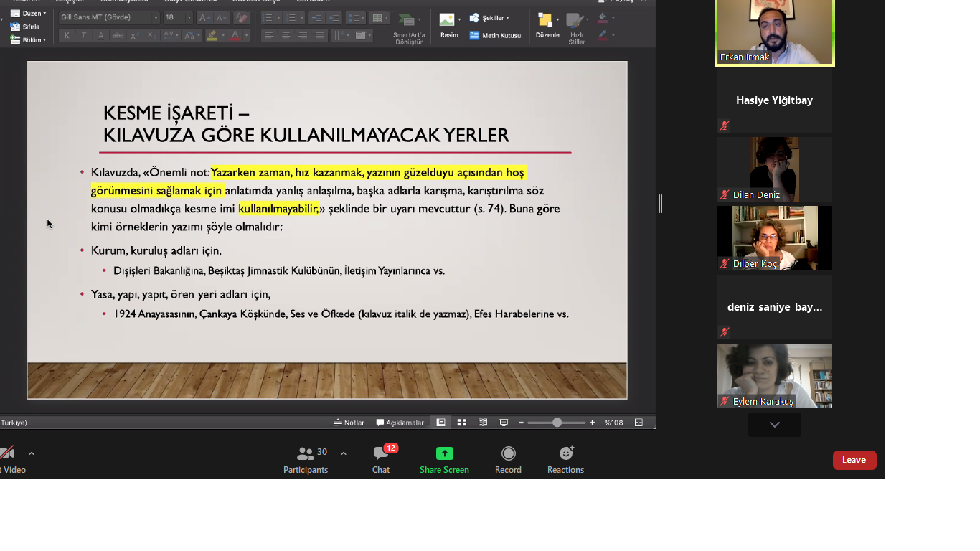Click the red font color swatch

point(235,35)
